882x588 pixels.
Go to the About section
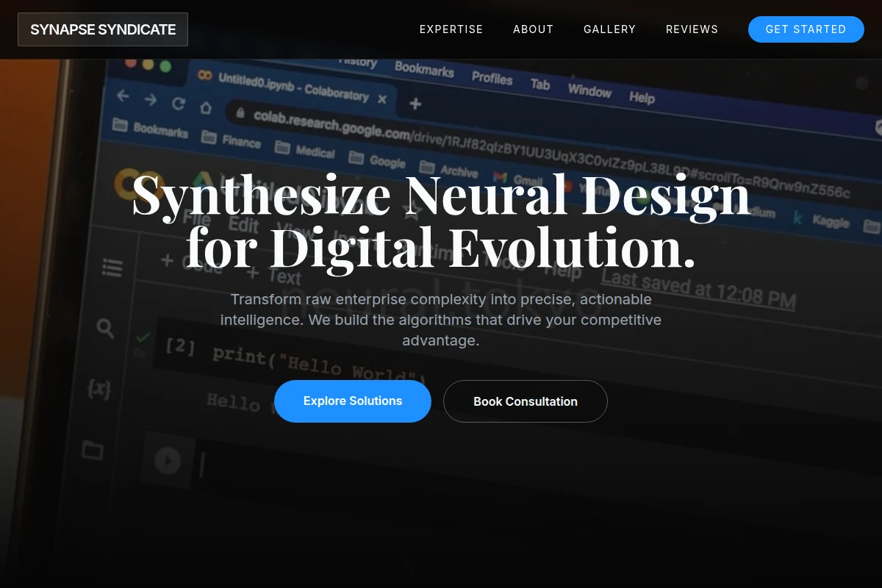click(533, 29)
